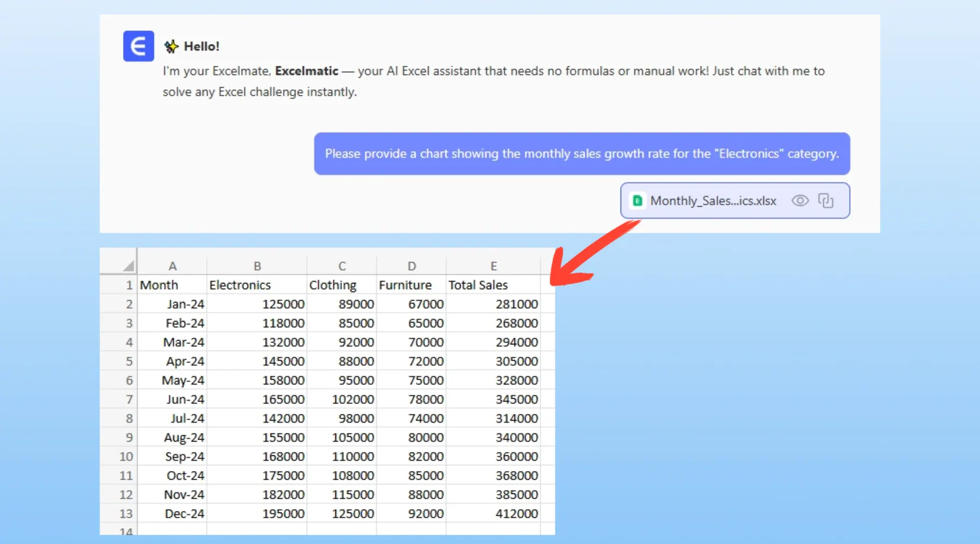Click the Excelmatic logo avatar

[138, 46]
